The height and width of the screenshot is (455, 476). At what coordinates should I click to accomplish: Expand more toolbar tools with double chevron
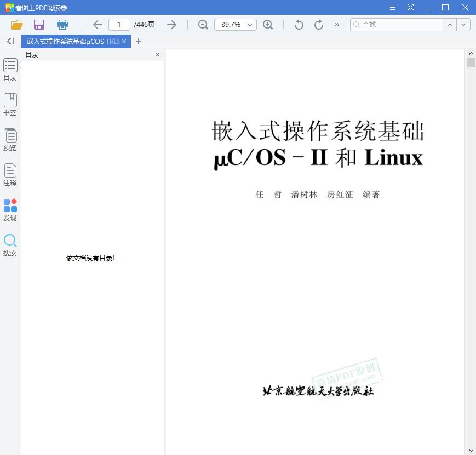coord(337,25)
